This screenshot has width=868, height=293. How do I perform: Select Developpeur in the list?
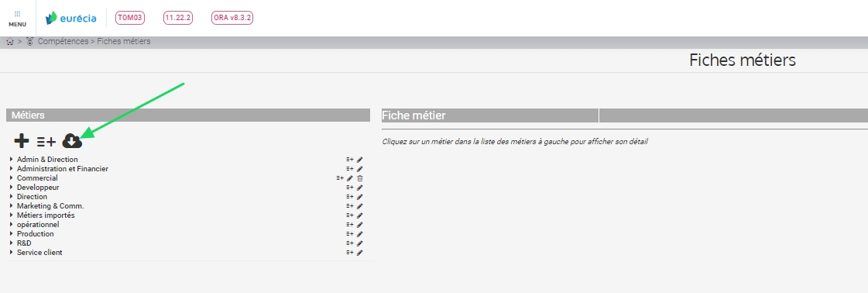38,188
